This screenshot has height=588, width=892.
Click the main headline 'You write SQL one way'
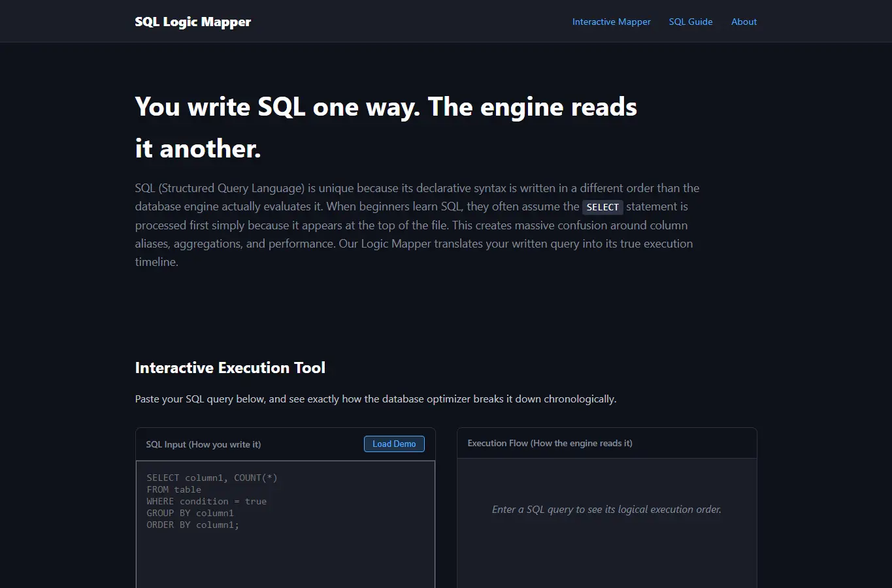tap(386, 127)
